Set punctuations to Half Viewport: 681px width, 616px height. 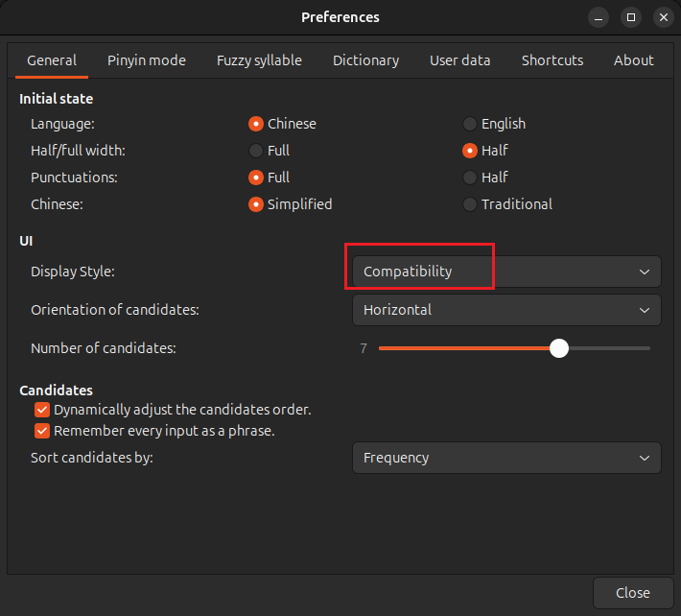[469, 178]
